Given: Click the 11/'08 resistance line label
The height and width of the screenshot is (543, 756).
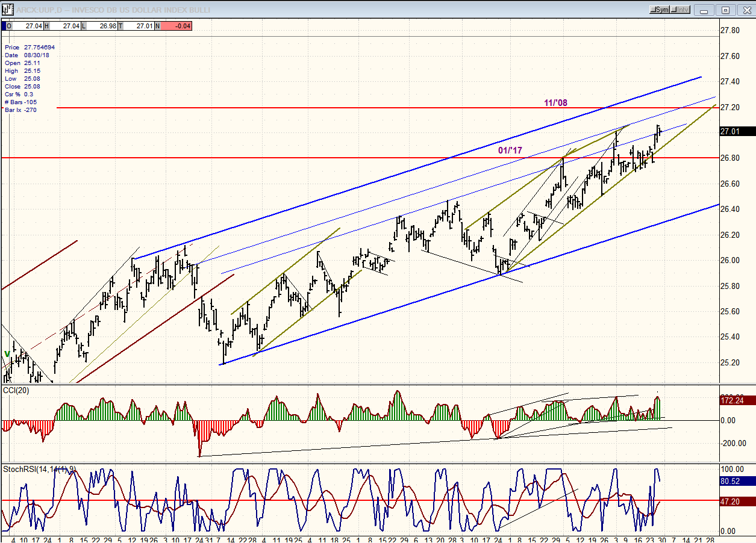Looking at the screenshot, I should tap(555, 103).
